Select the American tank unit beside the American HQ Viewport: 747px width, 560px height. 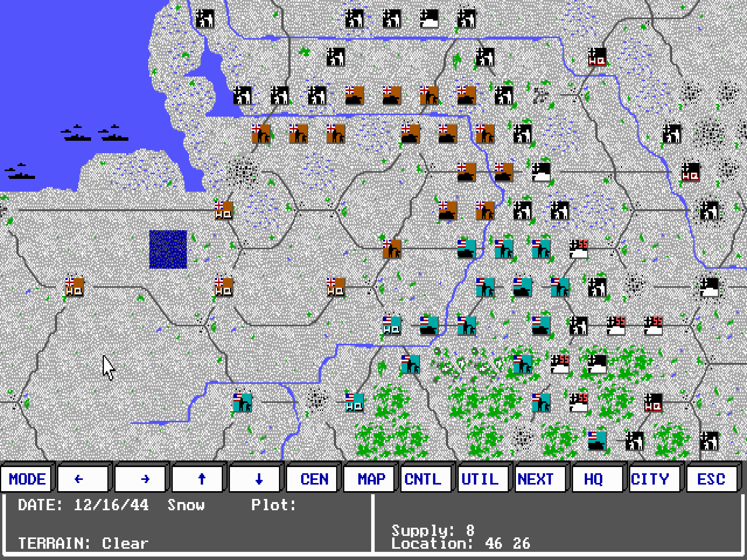429,325
